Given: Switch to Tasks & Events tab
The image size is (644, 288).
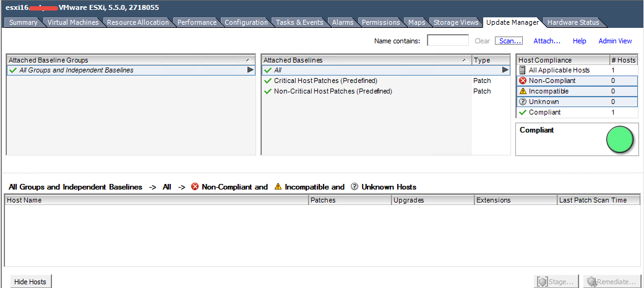Looking at the screenshot, I should (300, 22).
